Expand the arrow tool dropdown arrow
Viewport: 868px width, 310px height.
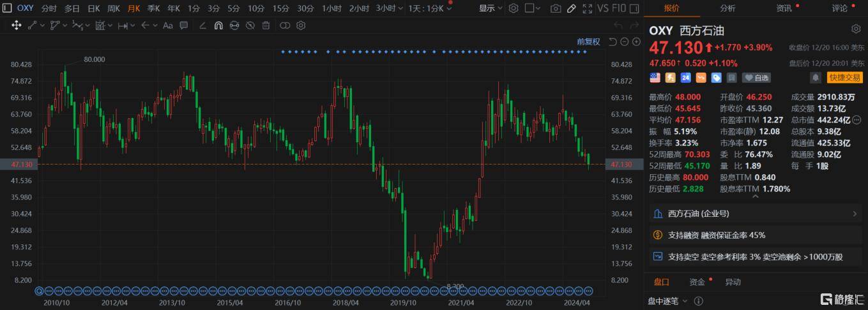click(155, 26)
